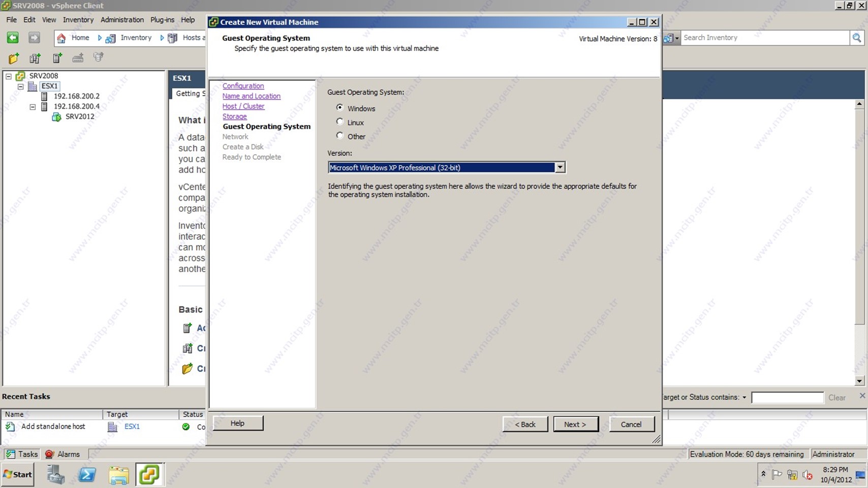Open the View menu
868x488 pixels.
pos(49,20)
